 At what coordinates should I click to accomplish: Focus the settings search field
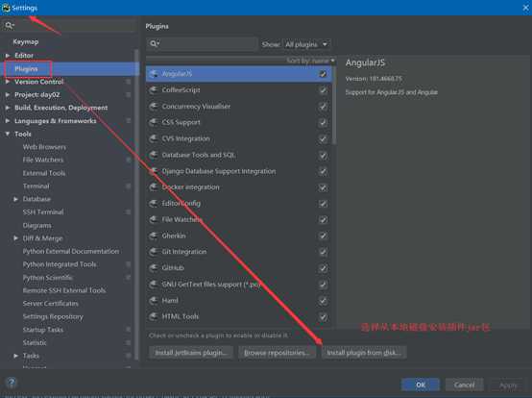tap(70, 25)
